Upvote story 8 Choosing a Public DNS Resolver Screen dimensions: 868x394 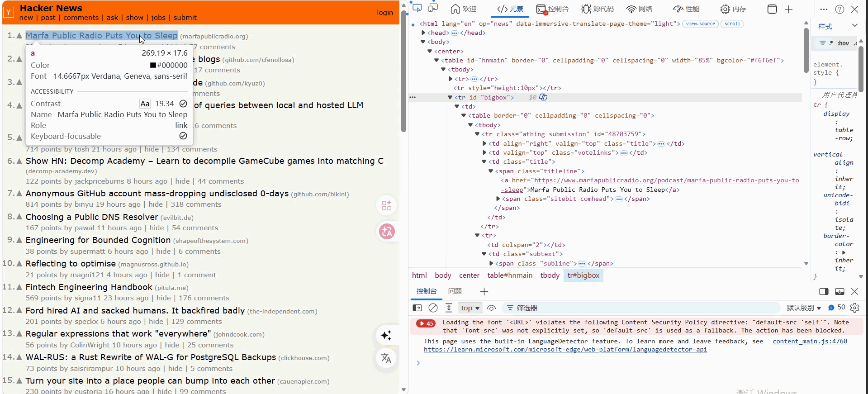pos(19,217)
